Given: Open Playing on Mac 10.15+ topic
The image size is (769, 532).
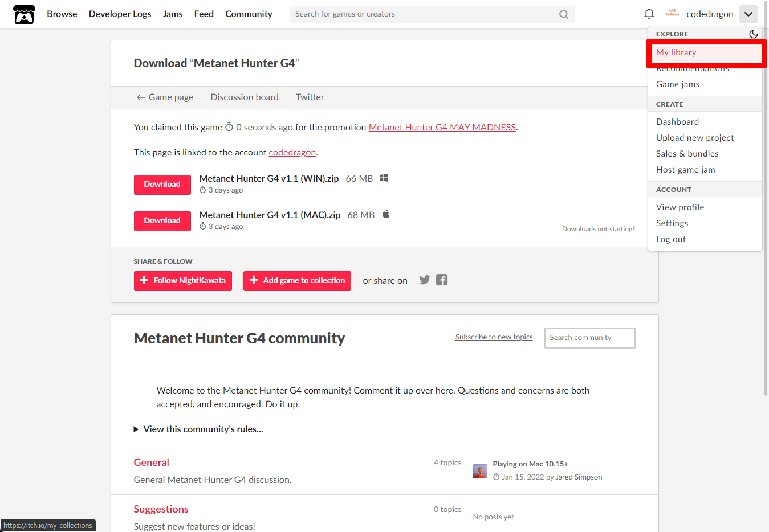Looking at the screenshot, I should pyautogui.click(x=531, y=464).
